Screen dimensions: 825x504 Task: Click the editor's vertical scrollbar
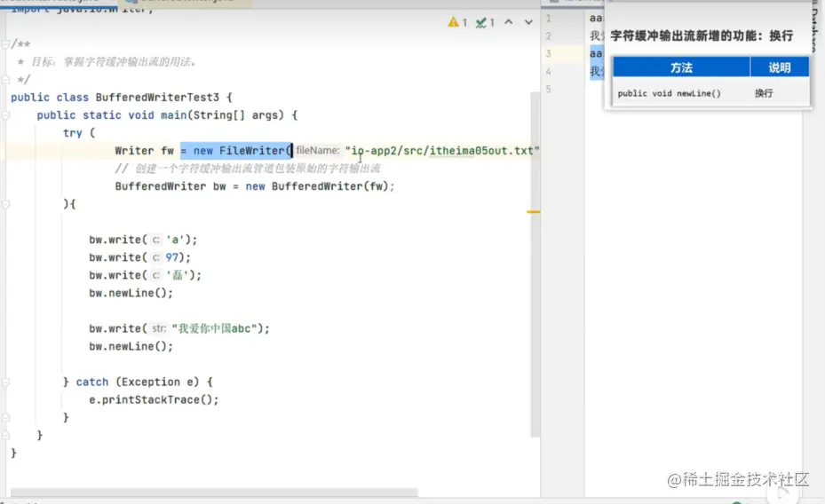(x=535, y=264)
